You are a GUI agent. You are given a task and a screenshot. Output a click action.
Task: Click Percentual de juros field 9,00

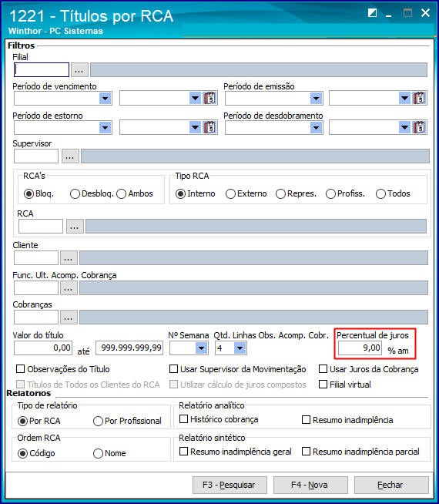pyautogui.click(x=360, y=348)
